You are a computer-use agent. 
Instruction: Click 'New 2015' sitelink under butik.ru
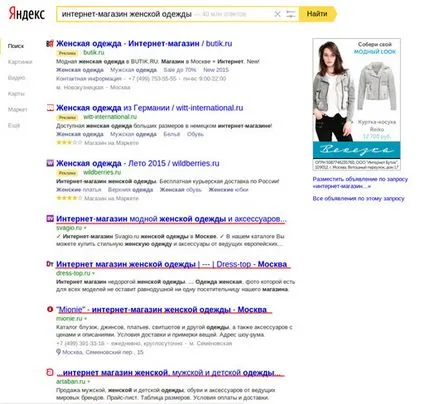[216, 70]
